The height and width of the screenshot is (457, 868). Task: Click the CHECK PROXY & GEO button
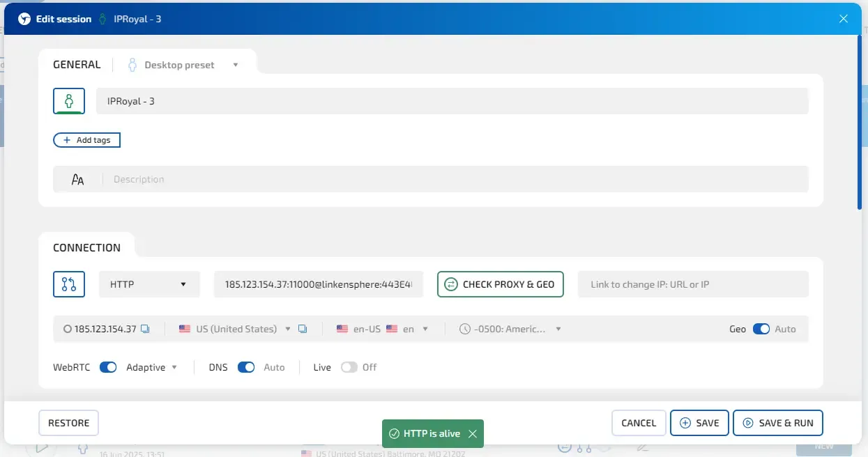500,284
